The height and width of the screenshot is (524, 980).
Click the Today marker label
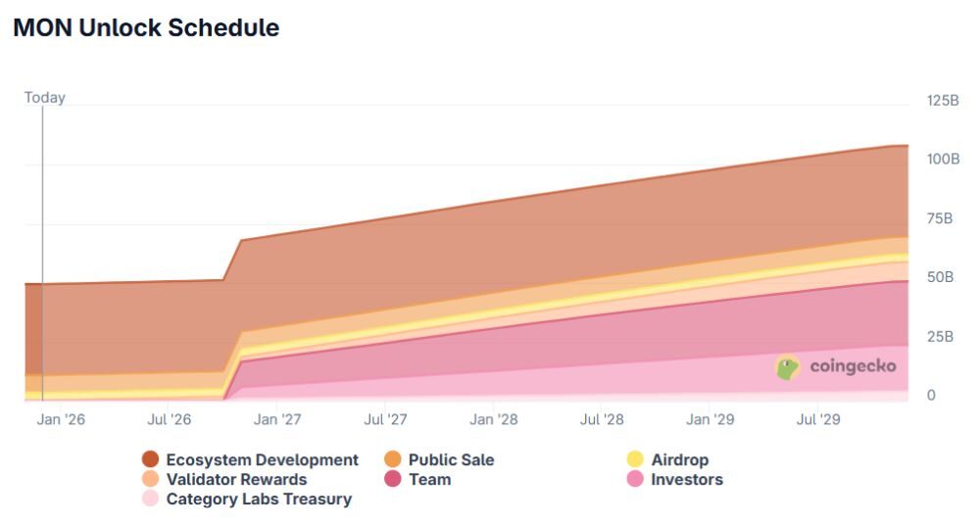45,98
